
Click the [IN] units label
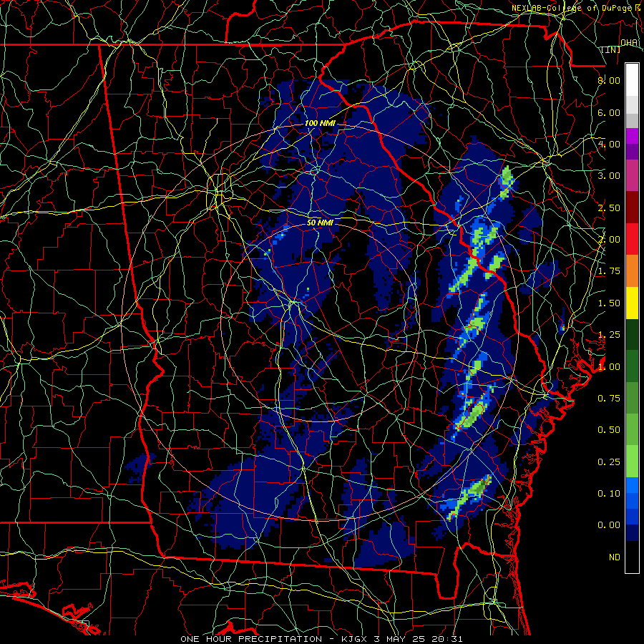tap(611, 50)
